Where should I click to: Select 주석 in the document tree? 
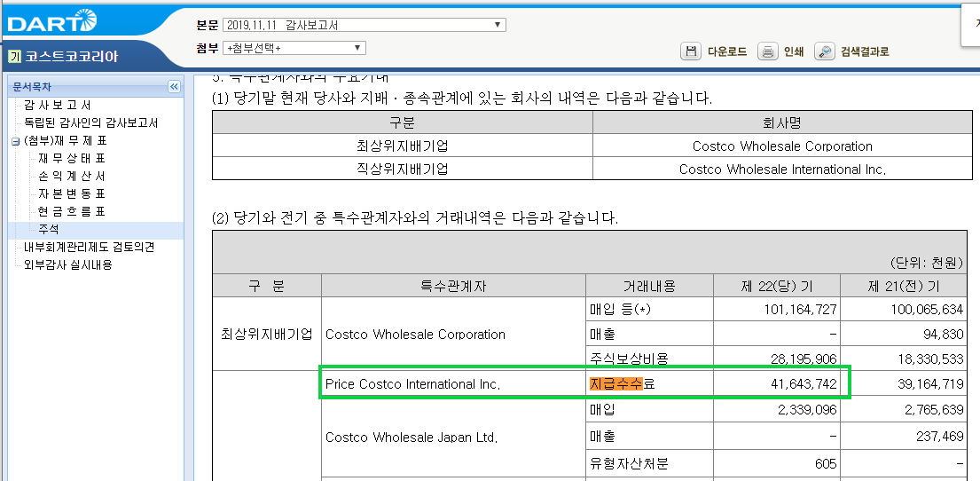click(48, 230)
